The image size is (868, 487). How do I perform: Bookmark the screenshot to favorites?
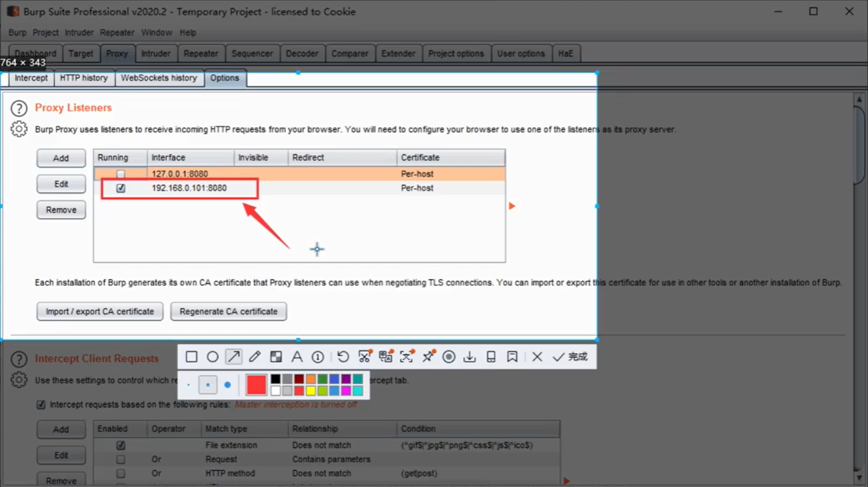pos(512,357)
